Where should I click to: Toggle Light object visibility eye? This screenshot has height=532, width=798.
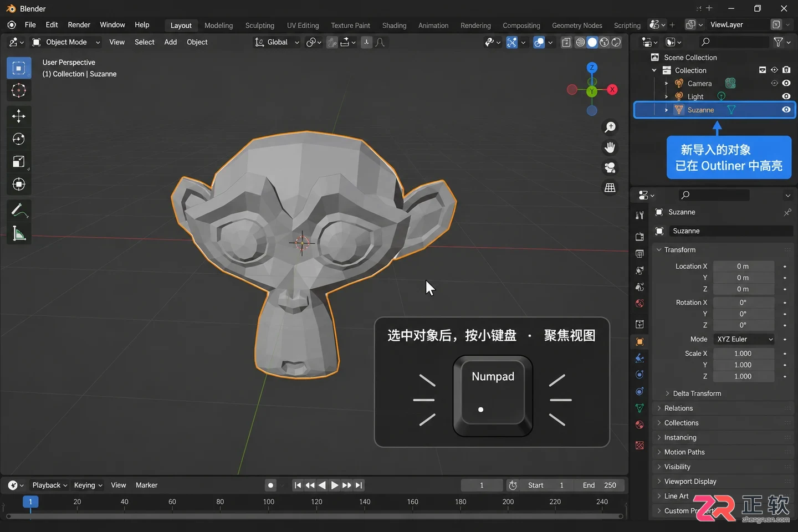(x=786, y=96)
